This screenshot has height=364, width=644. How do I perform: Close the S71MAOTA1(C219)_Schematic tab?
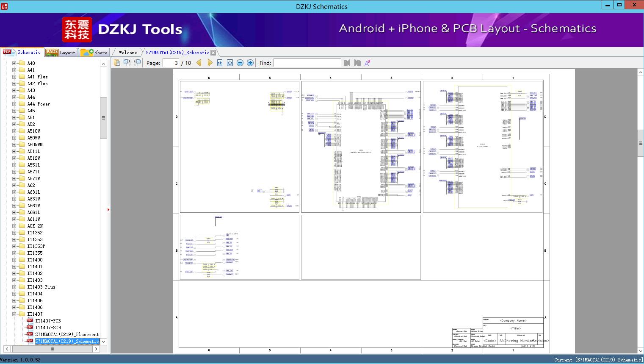[x=213, y=53]
